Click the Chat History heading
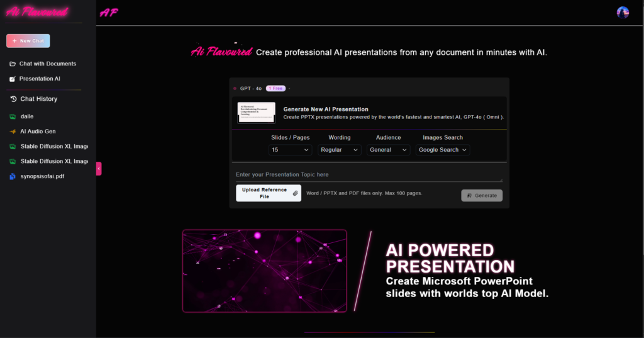Image resolution: width=644 pixels, height=338 pixels. click(x=38, y=99)
